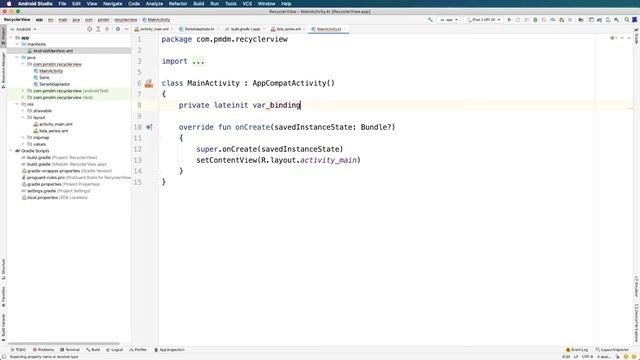Screen dimensions: 640x360
Task: Collapse Gradle Scripts node
Action: pos(11,151)
